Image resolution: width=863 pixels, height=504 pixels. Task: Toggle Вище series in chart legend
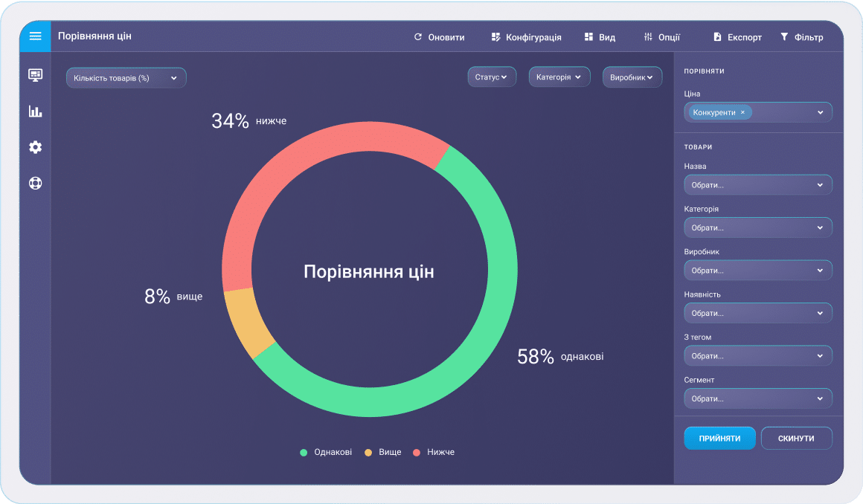click(x=382, y=452)
